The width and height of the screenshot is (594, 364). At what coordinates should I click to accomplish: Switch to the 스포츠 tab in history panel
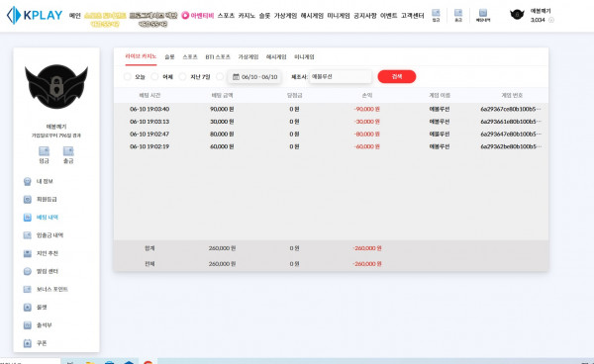190,56
